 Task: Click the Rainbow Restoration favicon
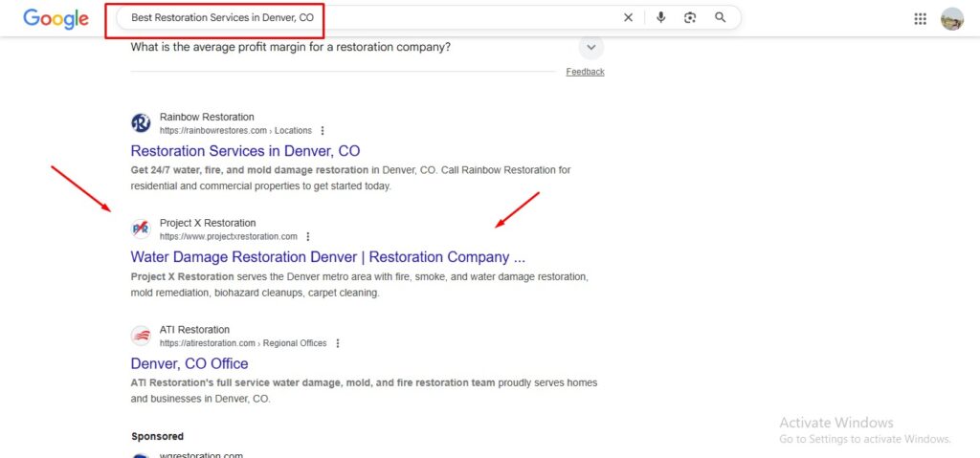pos(142,123)
